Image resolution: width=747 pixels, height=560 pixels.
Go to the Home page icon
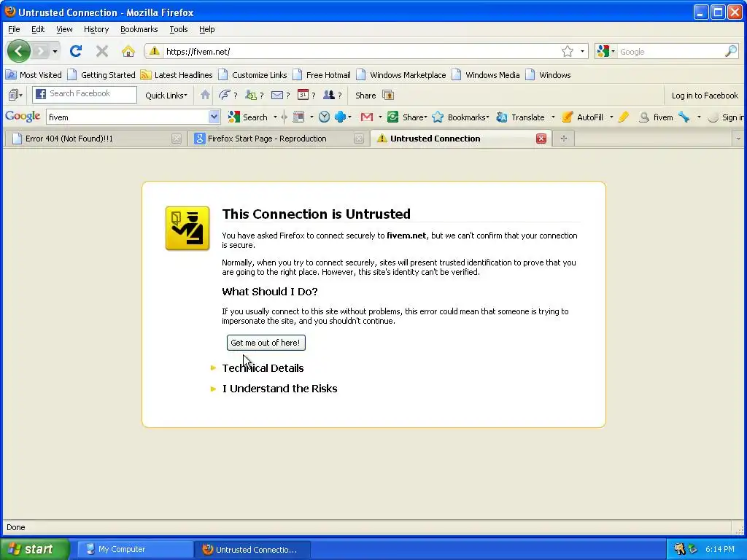(128, 51)
